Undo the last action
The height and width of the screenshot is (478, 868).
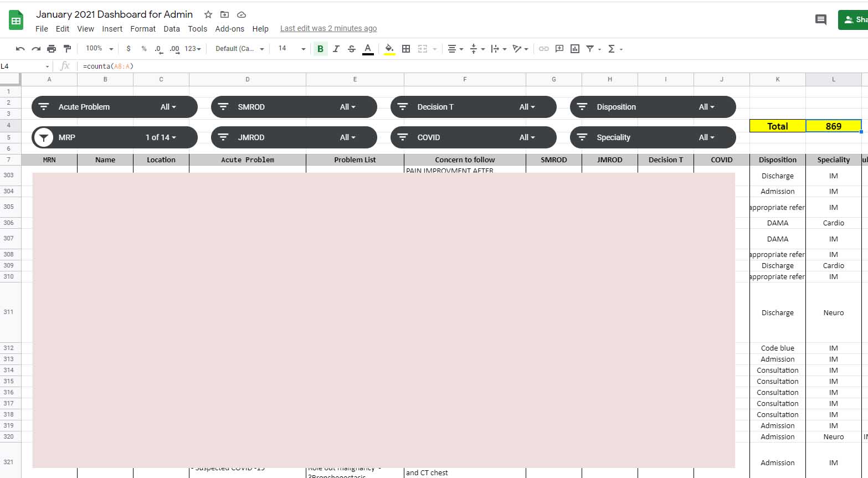19,49
